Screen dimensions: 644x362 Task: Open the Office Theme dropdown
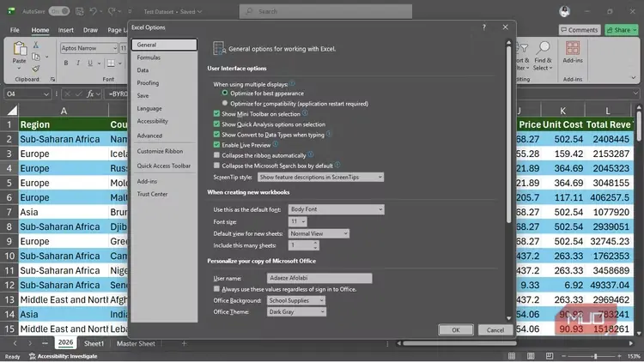point(295,312)
